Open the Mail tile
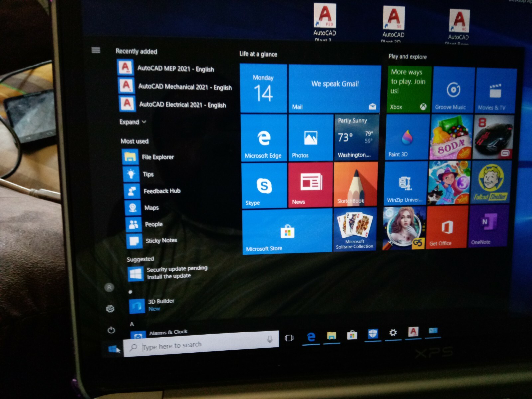The height and width of the screenshot is (399, 532). (335, 88)
